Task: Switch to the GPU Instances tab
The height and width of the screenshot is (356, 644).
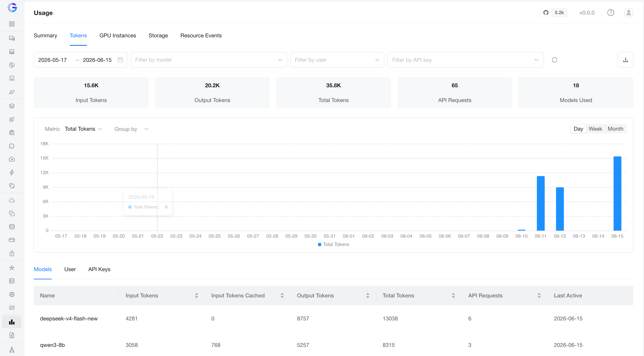Action: [x=118, y=35]
